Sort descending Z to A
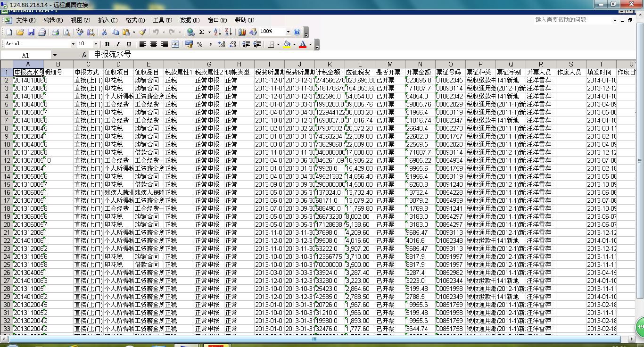The height and width of the screenshot is (347, 644). pos(228,32)
